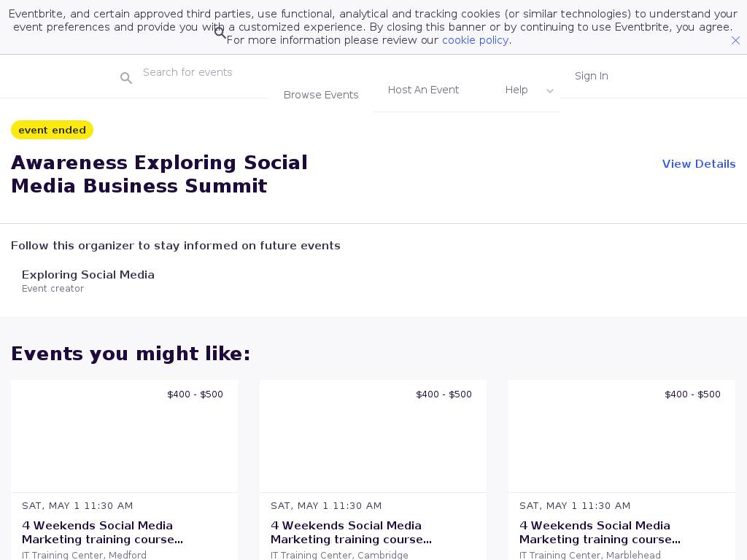Image resolution: width=747 pixels, height=560 pixels.
Task: Open Cambridge 4 Weekends Social Media course title
Action: coord(351,532)
